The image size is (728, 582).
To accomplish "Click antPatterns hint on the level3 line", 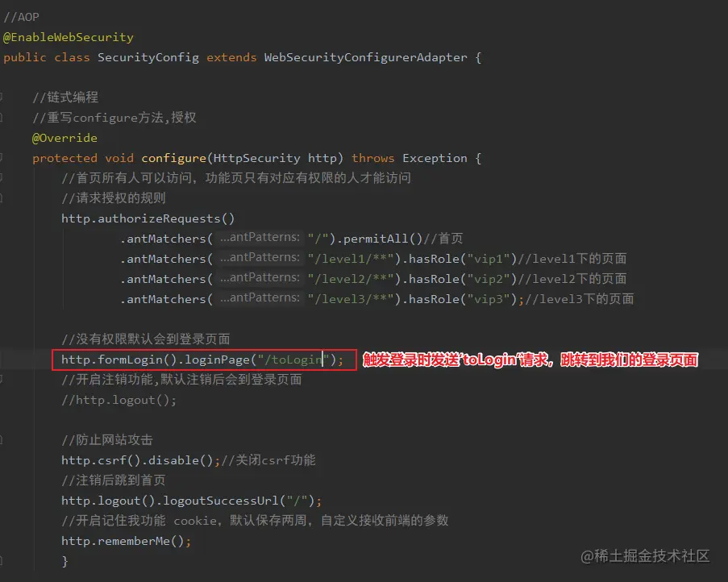I will click(260, 298).
